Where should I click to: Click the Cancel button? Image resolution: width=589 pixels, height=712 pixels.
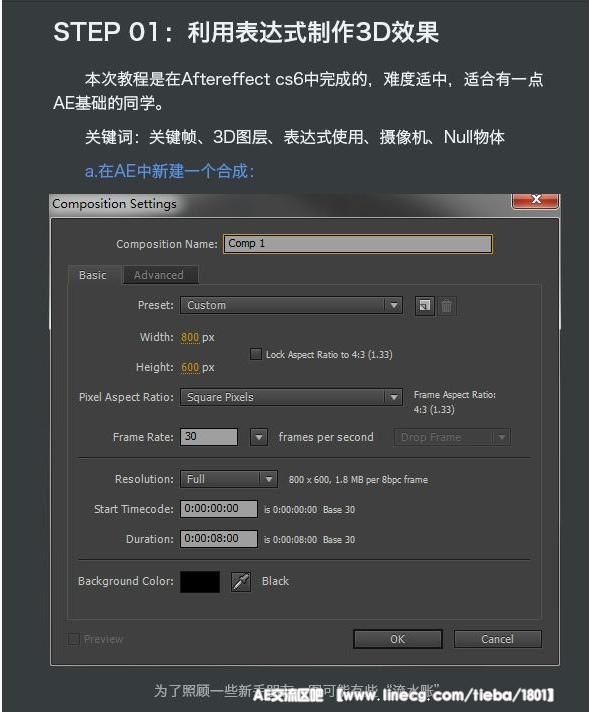pyautogui.click(x=498, y=639)
